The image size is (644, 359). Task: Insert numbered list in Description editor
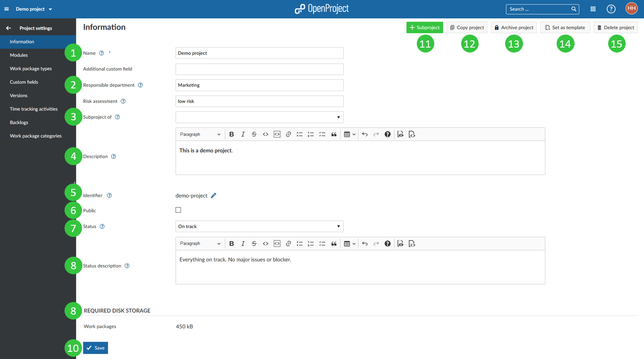point(311,134)
